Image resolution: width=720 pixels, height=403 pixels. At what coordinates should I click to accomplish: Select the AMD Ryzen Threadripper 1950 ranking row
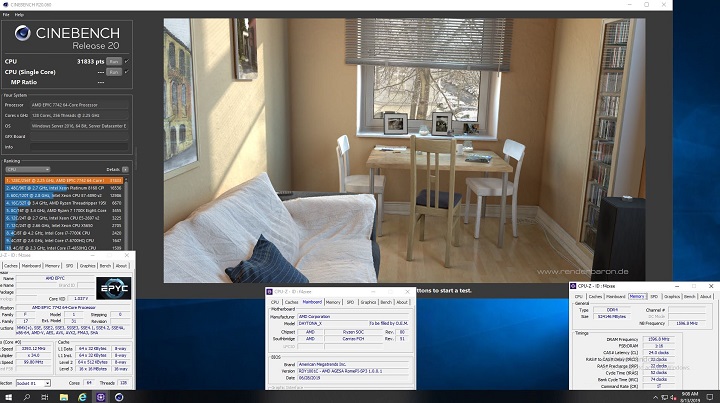coord(63,203)
